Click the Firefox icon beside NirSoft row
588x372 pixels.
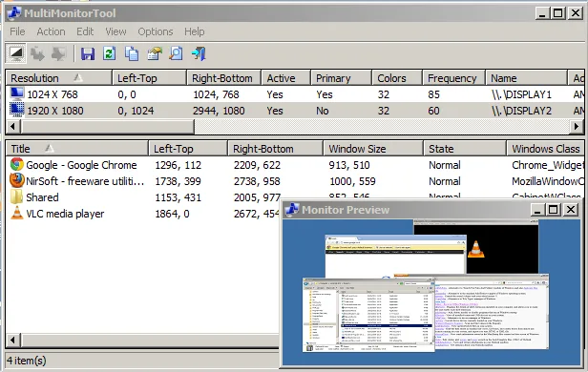(x=17, y=180)
